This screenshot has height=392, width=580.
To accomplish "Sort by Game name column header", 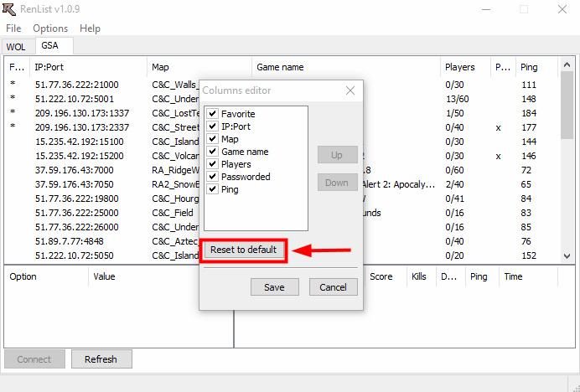I will coord(346,67).
